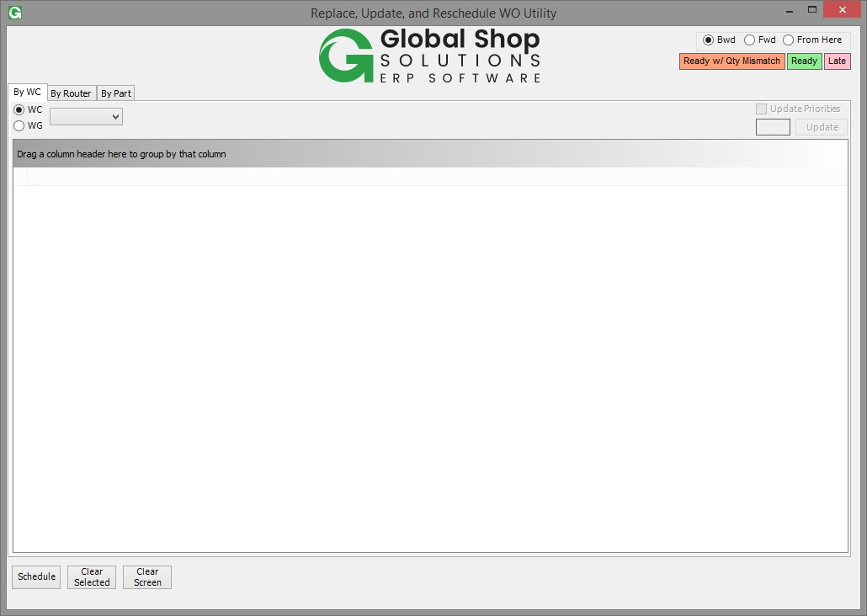Click the Clear Screen button
867x616 pixels.
pos(147,576)
